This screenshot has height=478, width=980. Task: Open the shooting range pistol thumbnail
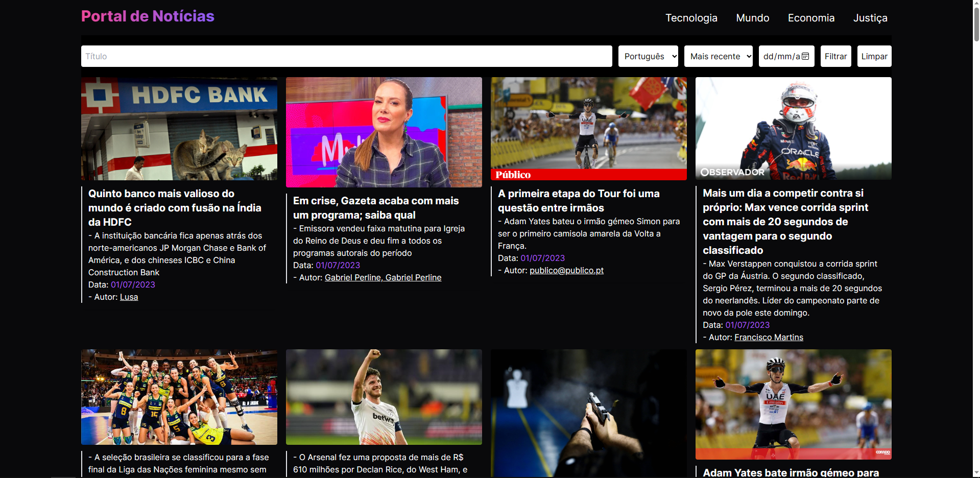[x=589, y=413]
